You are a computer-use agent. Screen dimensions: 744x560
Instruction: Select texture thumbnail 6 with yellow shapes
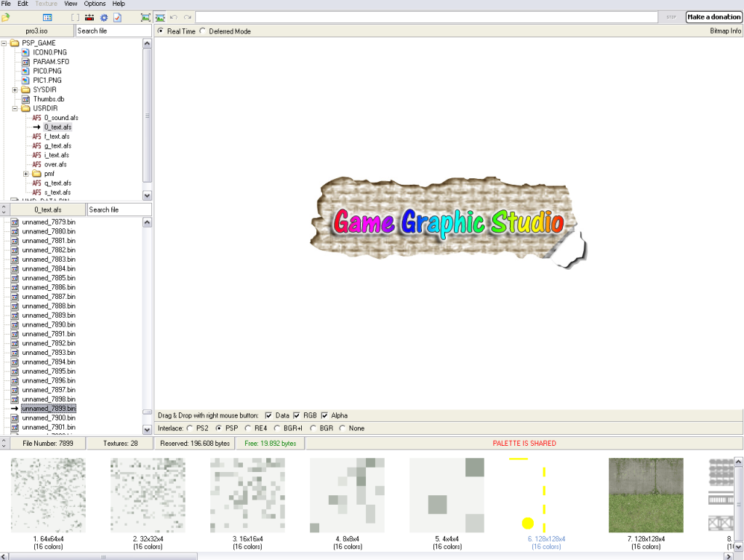point(546,495)
